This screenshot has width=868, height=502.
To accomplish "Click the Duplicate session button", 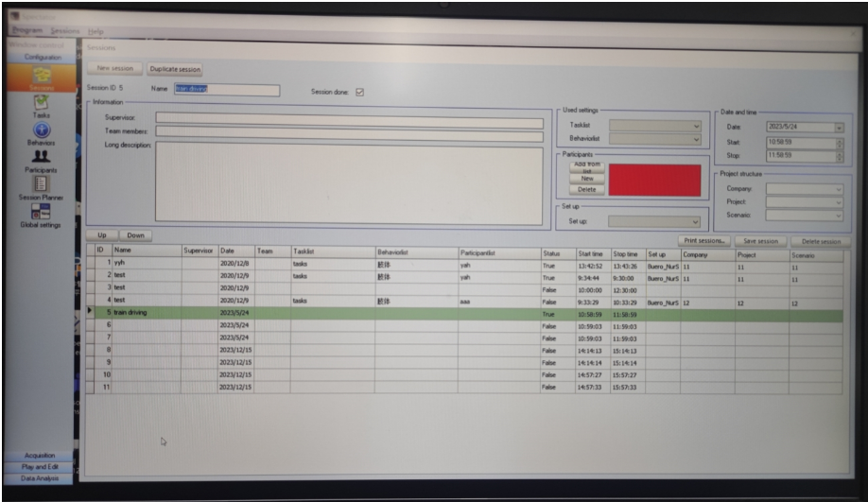I will 175,69.
